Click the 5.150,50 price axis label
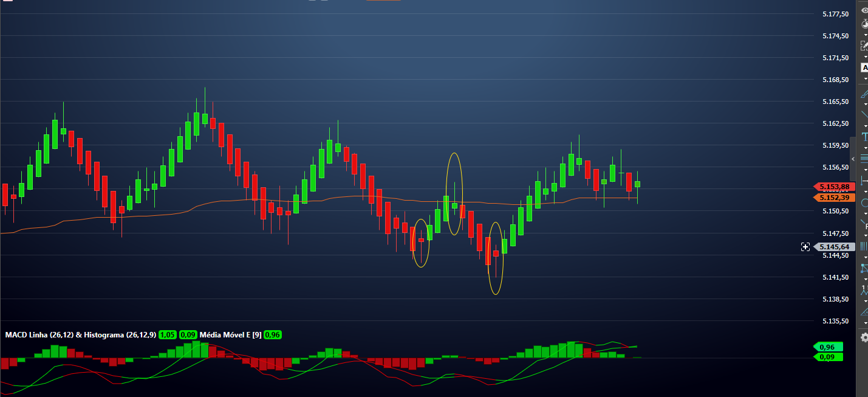This screenshot has width=868, height=397. 835,211
